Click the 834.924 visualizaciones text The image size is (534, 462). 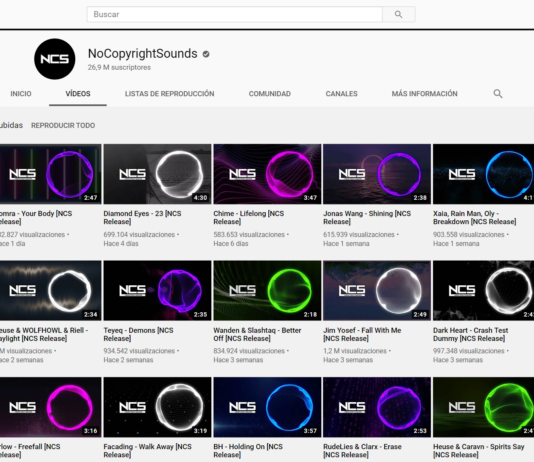(249, 351)
